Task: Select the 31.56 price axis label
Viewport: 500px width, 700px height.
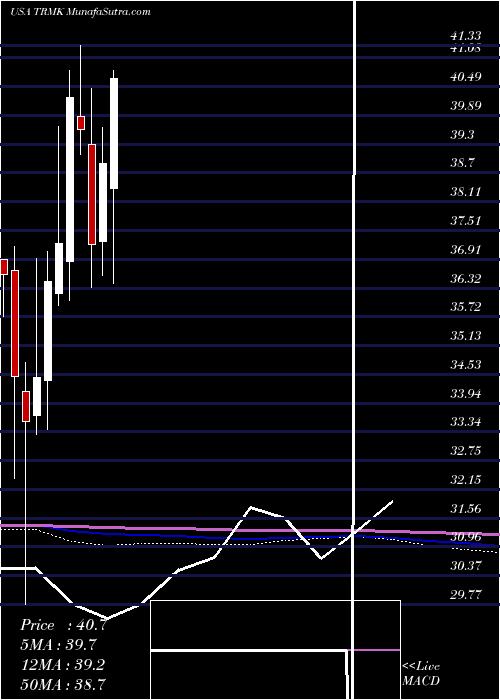Action: pyautogui.click(x=466, y=508)
